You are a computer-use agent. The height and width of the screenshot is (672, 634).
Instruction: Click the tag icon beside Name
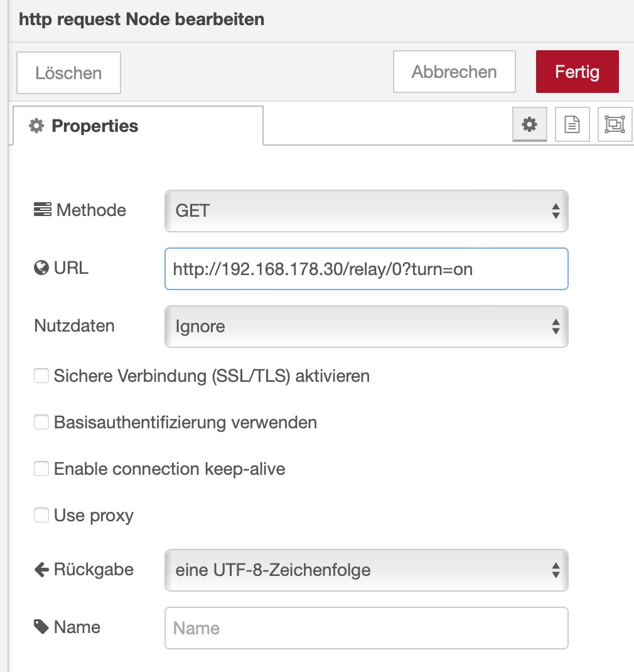pos(41,627)
